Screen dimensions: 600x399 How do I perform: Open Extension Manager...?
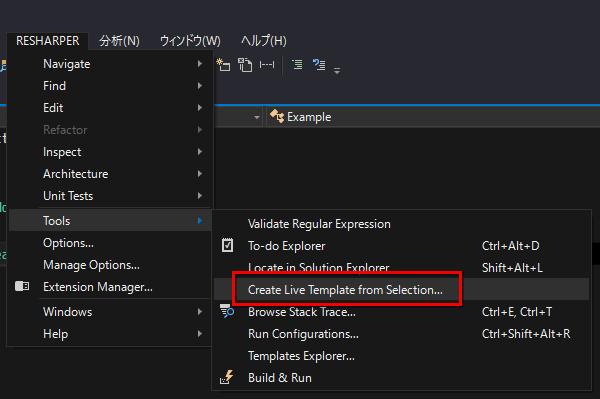(x=110, y=287)
